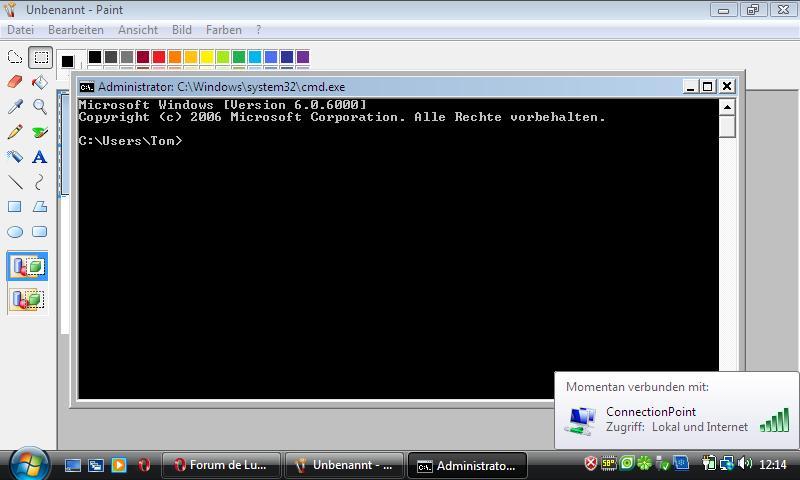Click the green circular tray icon
The height and width of the screenshot is (480, 800).
click(x=627, y=463)
